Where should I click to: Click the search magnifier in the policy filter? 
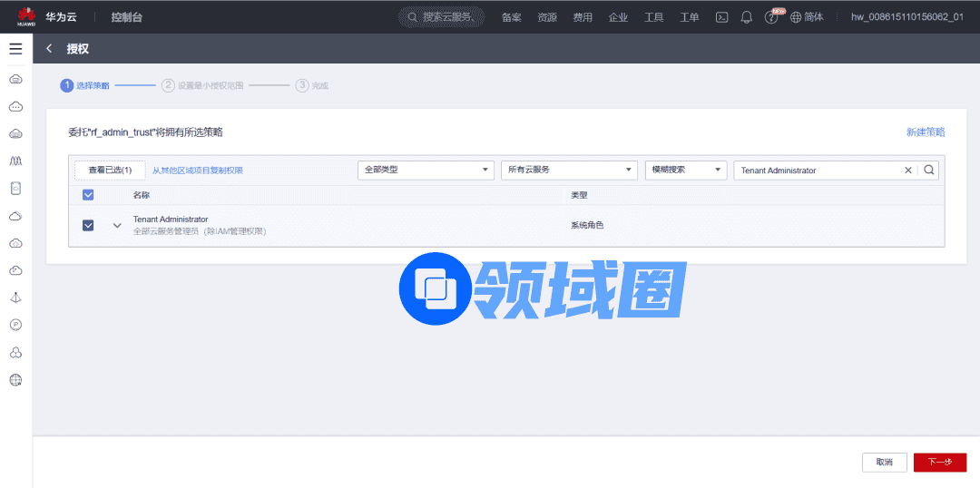coord(928,170)
